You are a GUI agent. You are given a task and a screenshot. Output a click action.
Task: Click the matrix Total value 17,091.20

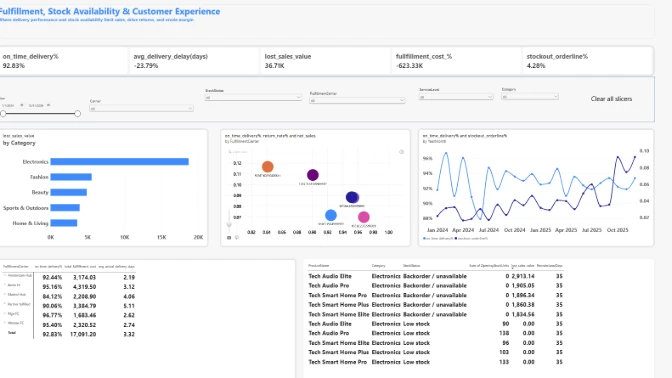click(x=83, y=334)
